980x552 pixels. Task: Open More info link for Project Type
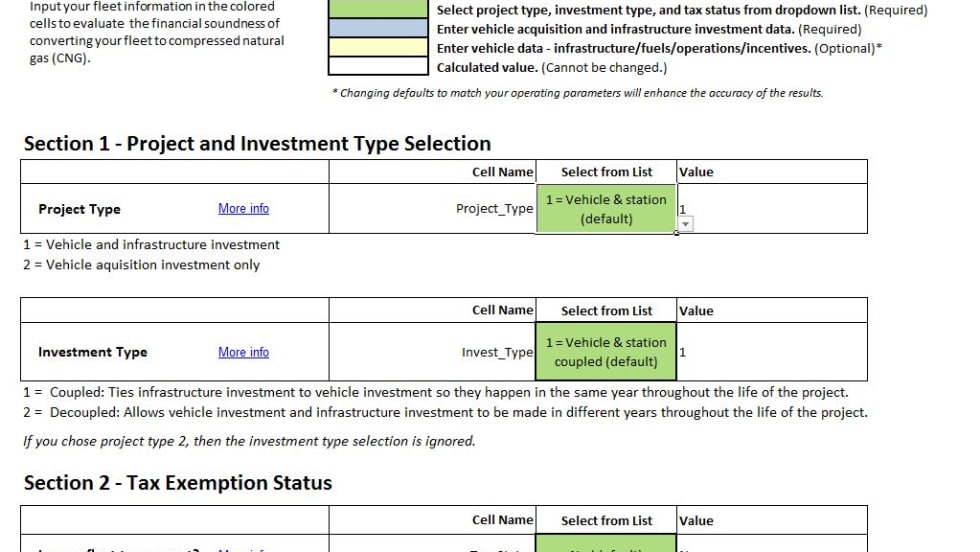(243, 209)
